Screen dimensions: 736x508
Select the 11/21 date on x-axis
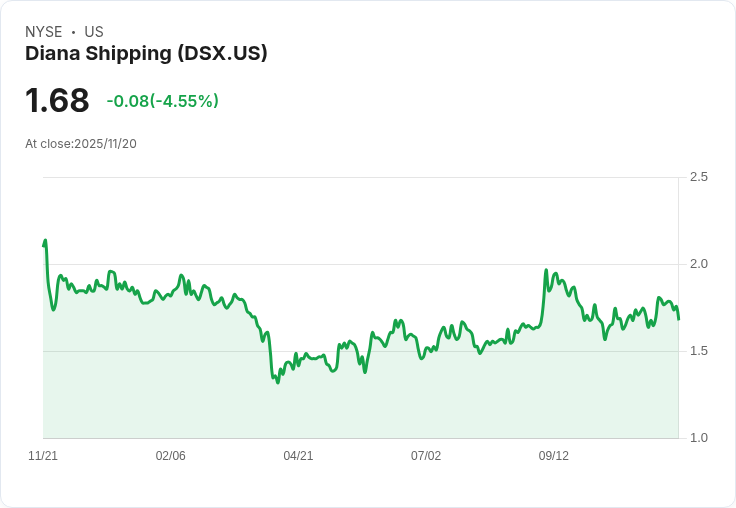pyautogui.click(x=43, y=456)
